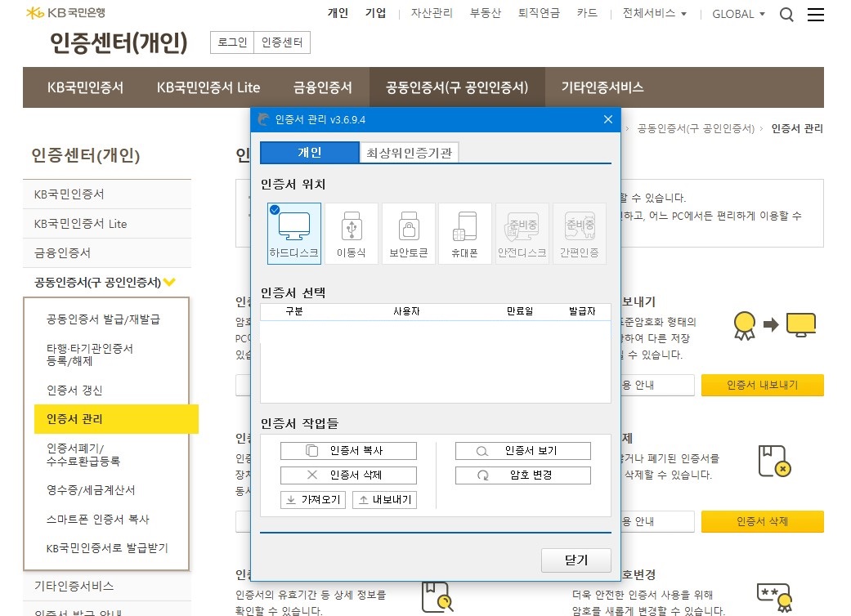
Task: Click the 개인 top menu item
Action: [338, 13]
